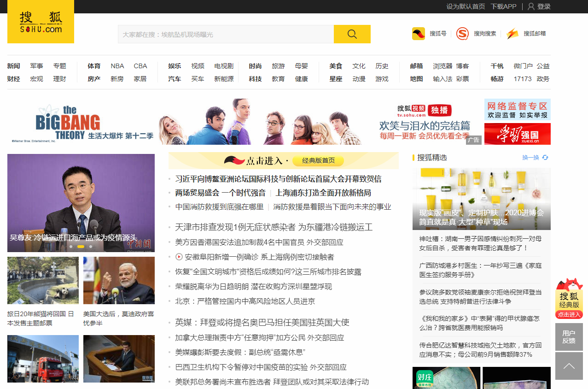The image size is (588, 389).
Task: Open 搜狗搜索 icon link
Action: [x=462, y=34]
